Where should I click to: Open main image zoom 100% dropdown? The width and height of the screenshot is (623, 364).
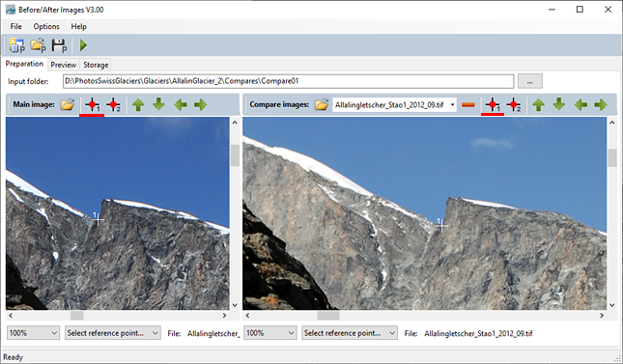coord(33,333)
